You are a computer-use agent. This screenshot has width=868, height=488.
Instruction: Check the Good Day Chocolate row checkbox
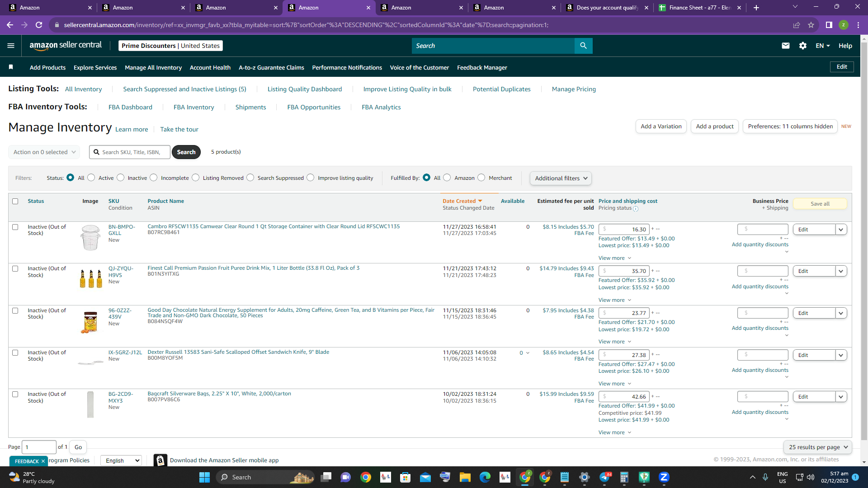point(15,311)
